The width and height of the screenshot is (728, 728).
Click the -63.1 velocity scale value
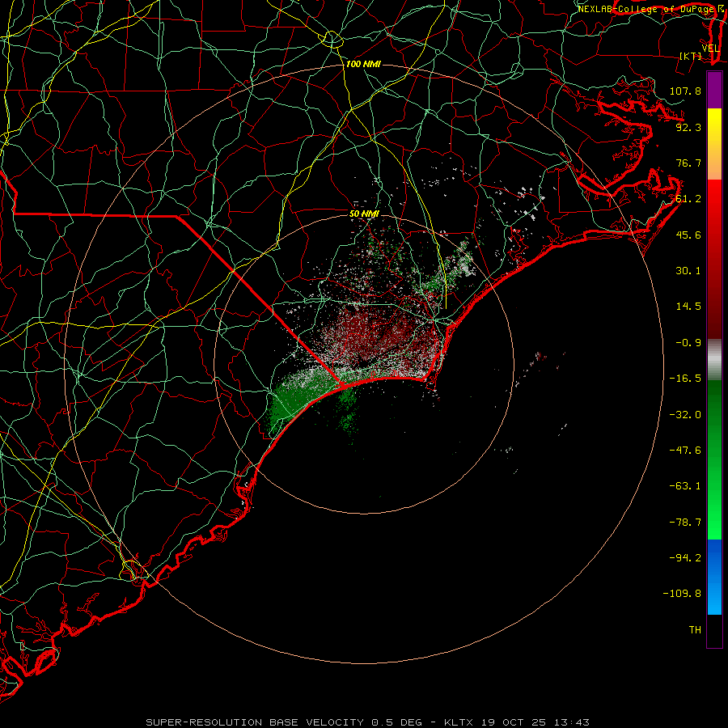(685, 486)
